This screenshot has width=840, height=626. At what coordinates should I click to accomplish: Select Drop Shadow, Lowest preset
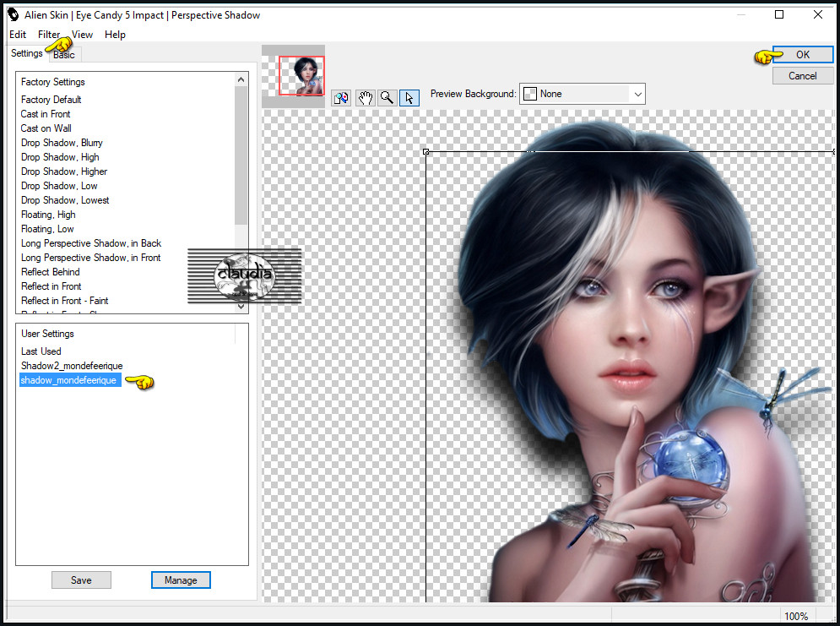pyautogui.click(x=65, y=200)
